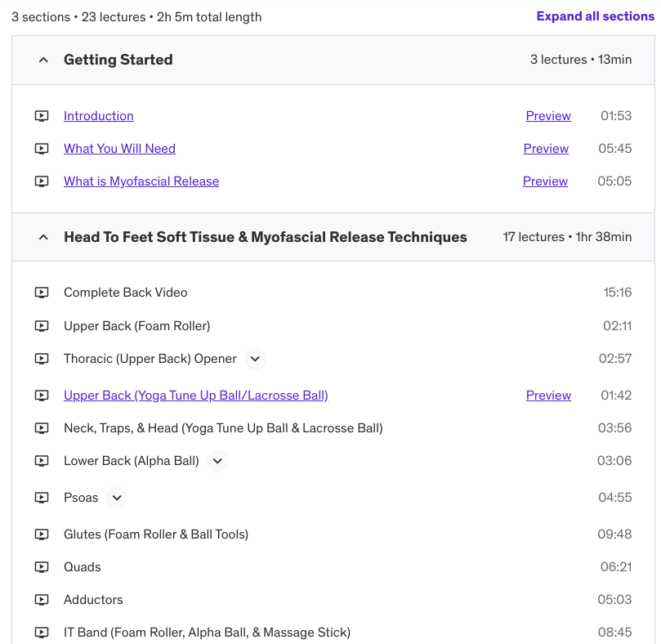Click video icon beside Complete Back Video

[42, 293]
